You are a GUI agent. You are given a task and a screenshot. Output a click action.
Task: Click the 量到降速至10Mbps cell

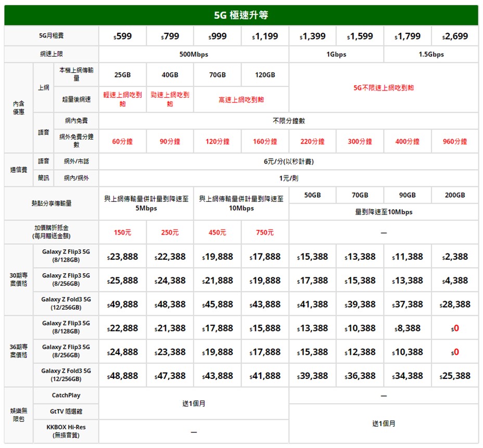tap(384, 212)
